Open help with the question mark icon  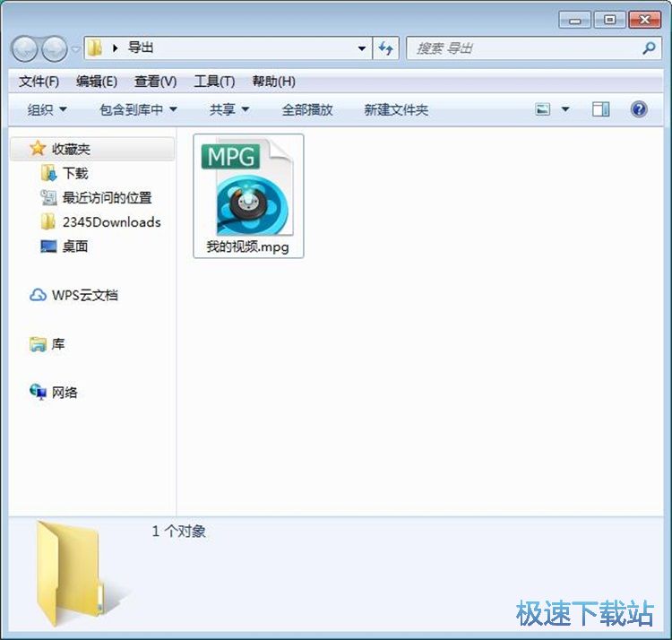(x=639, y=109)
